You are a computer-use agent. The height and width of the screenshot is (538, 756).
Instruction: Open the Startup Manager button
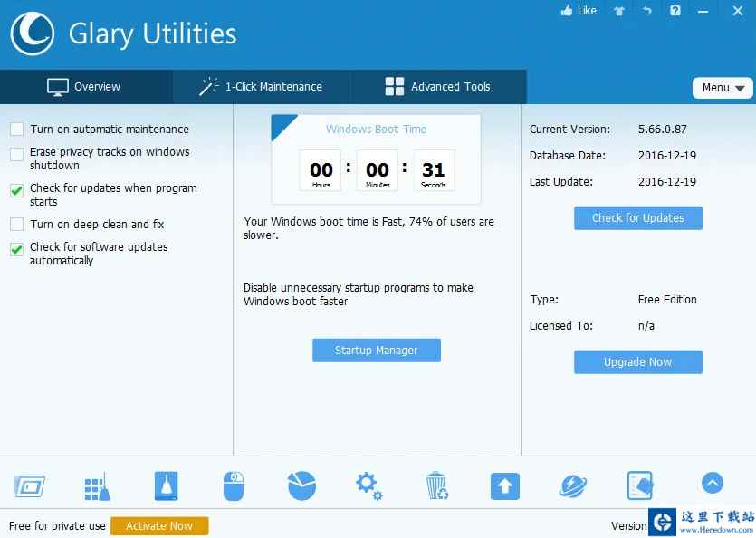tap(376, 351)
